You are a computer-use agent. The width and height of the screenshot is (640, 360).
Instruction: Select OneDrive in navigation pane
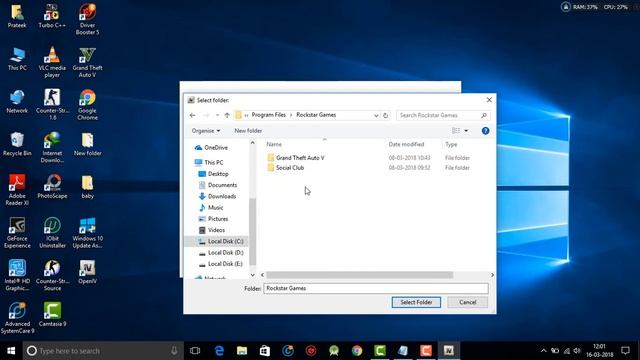click(216, 147)
